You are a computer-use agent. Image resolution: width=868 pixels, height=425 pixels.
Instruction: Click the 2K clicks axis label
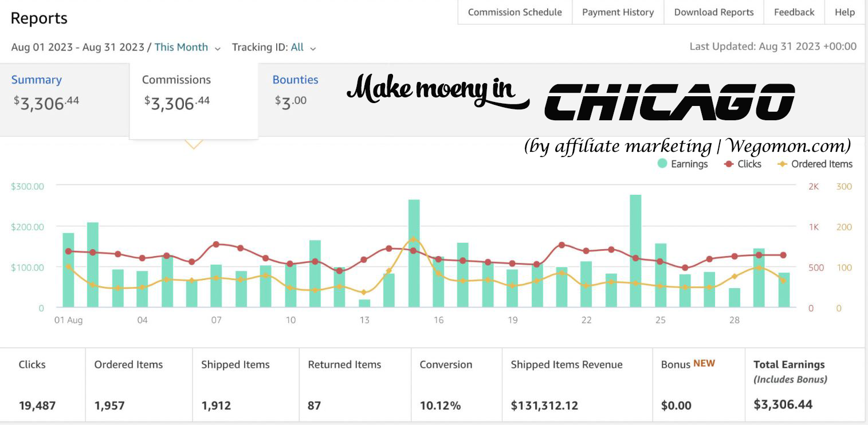coord(814,186)
